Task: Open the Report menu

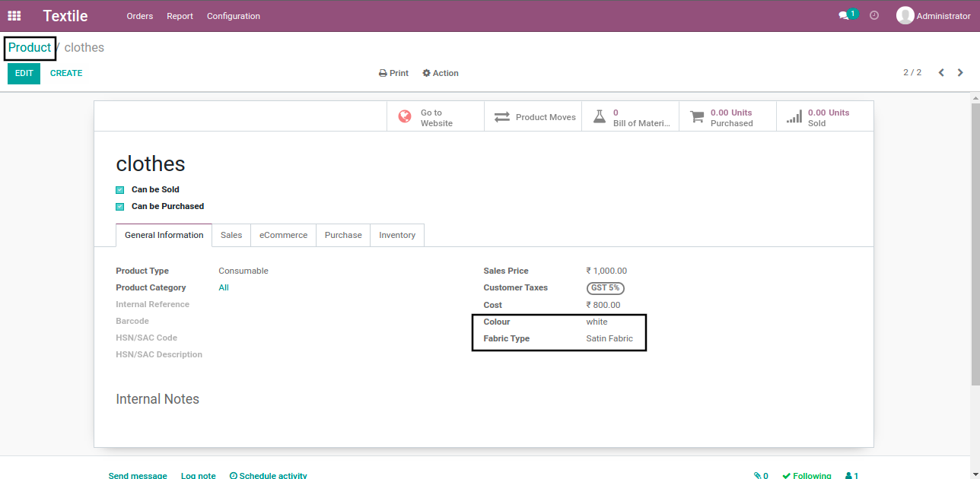Action: pos(180,16)
